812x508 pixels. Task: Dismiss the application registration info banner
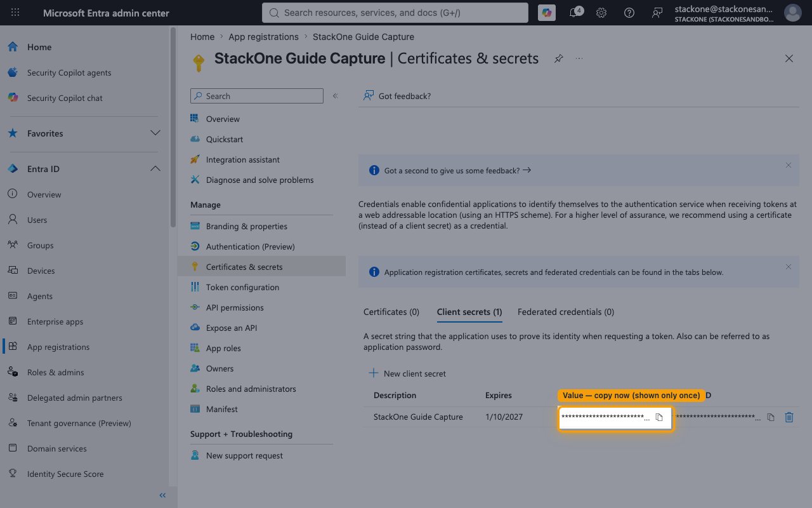pyautogui.click(x=789, y=267)
